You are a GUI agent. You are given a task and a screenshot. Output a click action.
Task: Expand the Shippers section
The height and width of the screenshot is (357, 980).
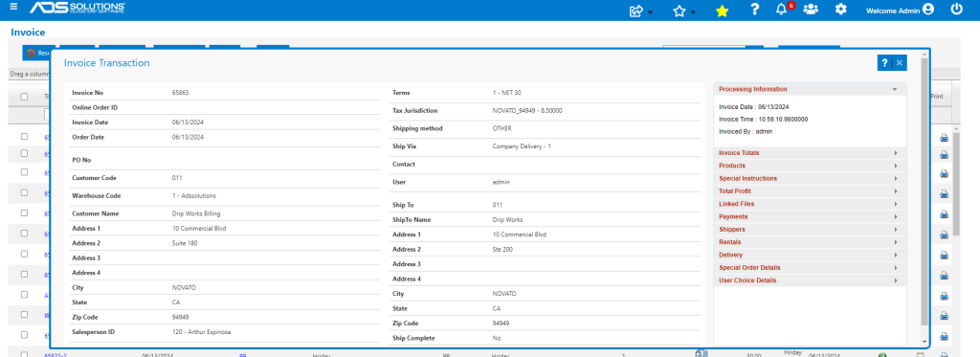(810, 230)
